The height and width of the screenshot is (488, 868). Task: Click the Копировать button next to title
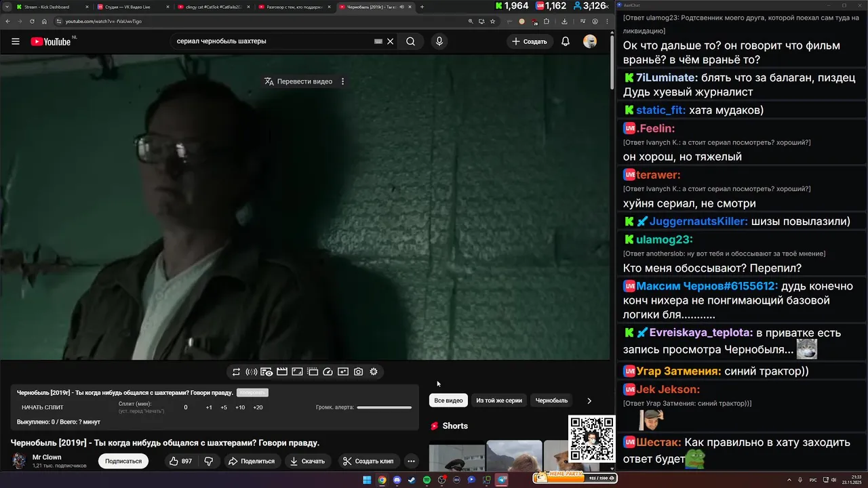pyautogui.click(x=252, y=392)
